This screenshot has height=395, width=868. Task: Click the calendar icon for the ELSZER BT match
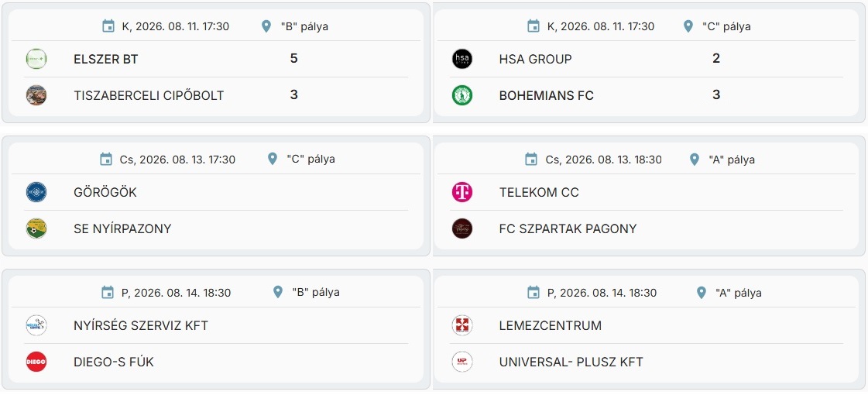(108, 26)
